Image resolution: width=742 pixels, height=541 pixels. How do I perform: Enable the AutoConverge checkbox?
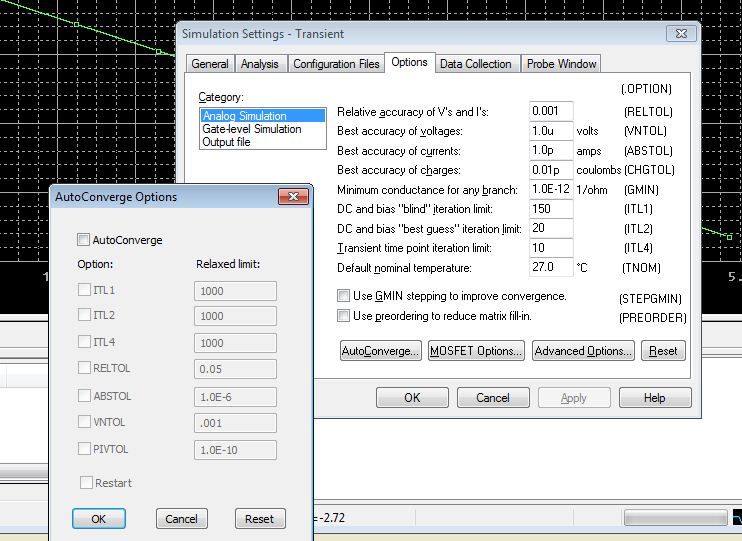[x=83, y=239]
